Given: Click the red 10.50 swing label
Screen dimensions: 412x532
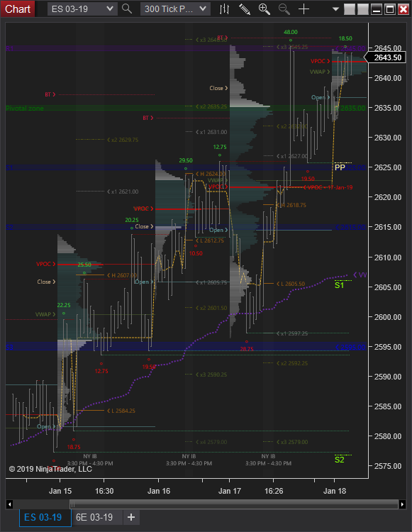Looking at the screenshot, I should click(196, 253).
